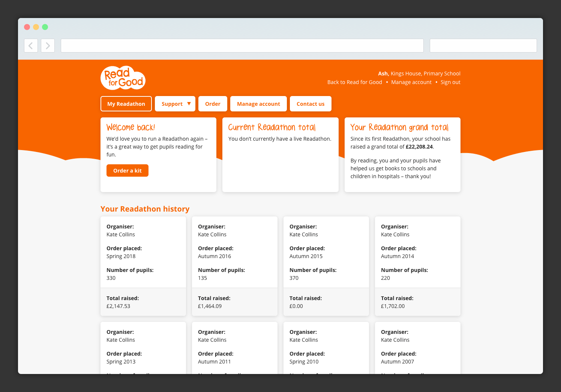Image resolution: width=561 pixels, height=392 pixels.
Task: Click the no live Readathon message
Action: coord(280,139)
